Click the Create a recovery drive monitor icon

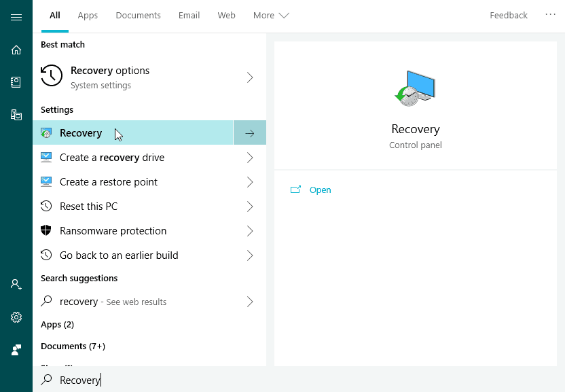point(46,158)
